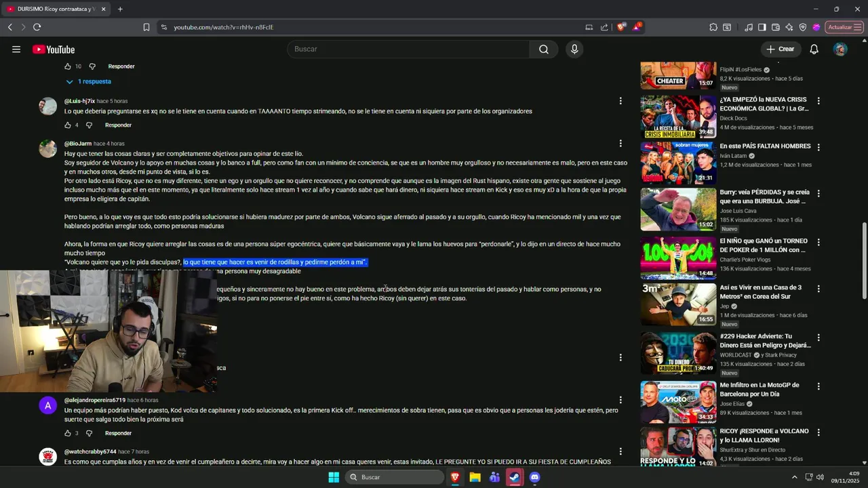Go back in browser history

[9, 27]
